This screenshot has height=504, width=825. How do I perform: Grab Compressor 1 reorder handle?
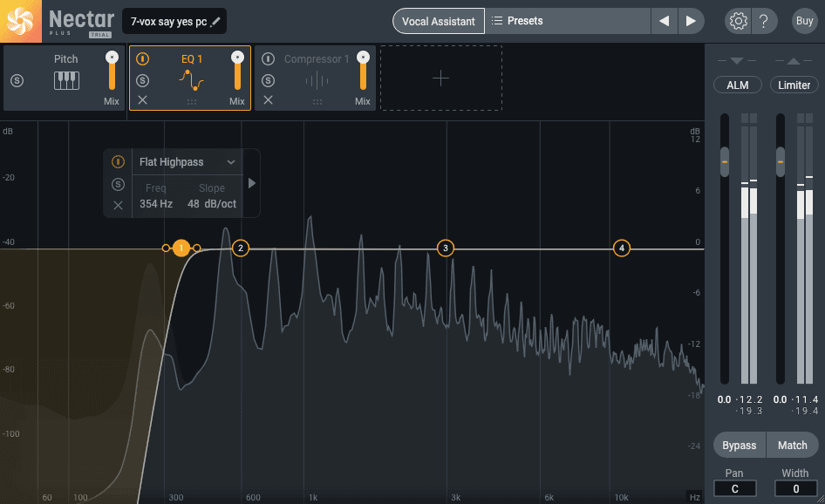point(317,101)
